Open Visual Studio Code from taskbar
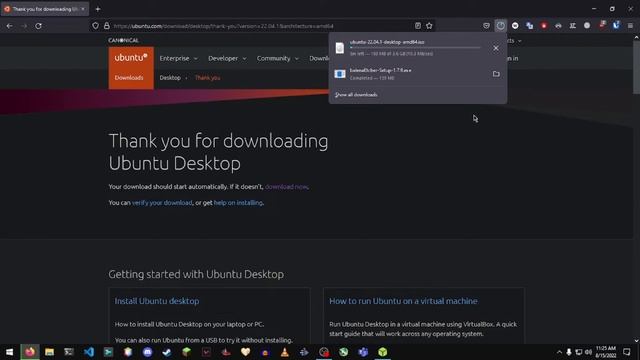This screenshot has width=640, height=360. [89, 352]
